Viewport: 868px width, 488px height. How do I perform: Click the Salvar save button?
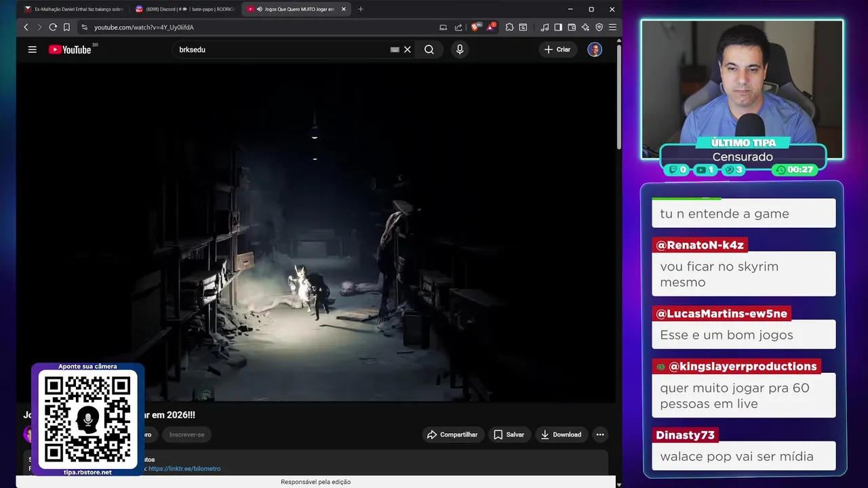coord(509,434)
